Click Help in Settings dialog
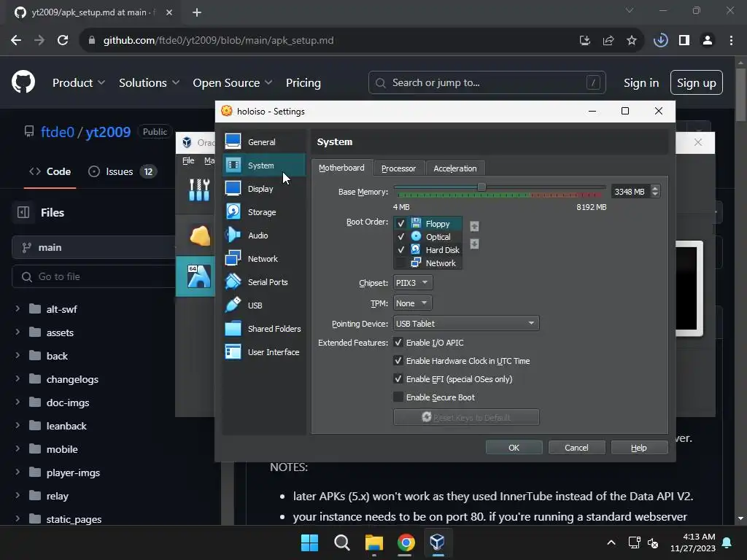 coord(639,448)
